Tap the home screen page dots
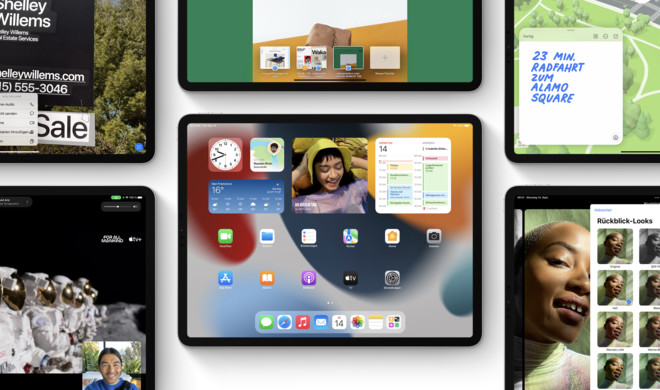Screen dimensions: 660x390 click(x=330, y=303)
